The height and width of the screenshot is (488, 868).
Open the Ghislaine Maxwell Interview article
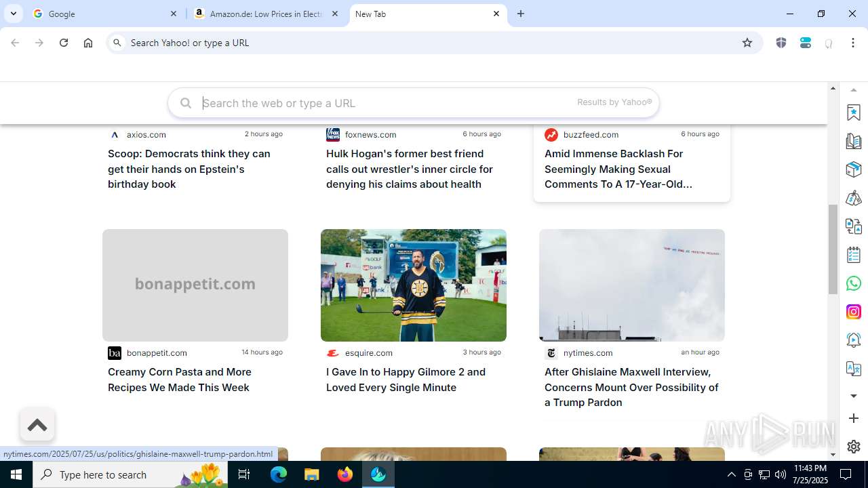pyautogui.click(x=631, y=387)
